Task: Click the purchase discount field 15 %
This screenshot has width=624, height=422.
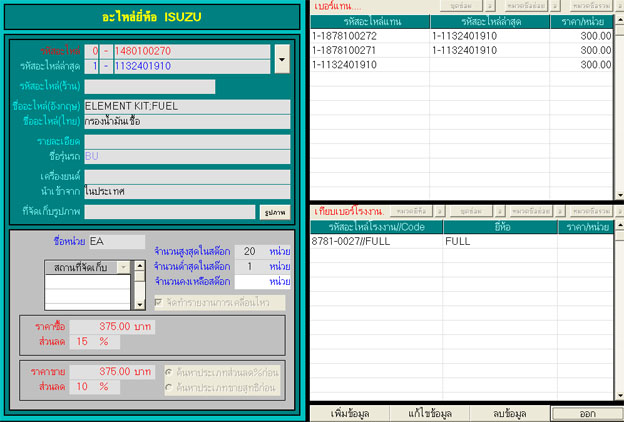Action: coord(94,342)
